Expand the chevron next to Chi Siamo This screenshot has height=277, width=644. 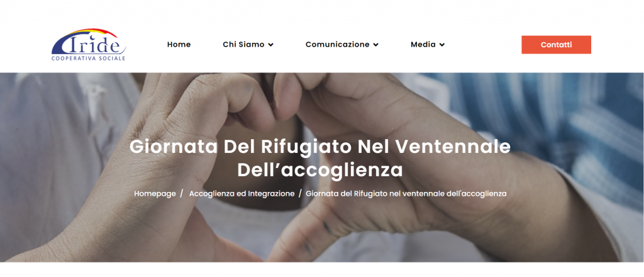point(270,45)
